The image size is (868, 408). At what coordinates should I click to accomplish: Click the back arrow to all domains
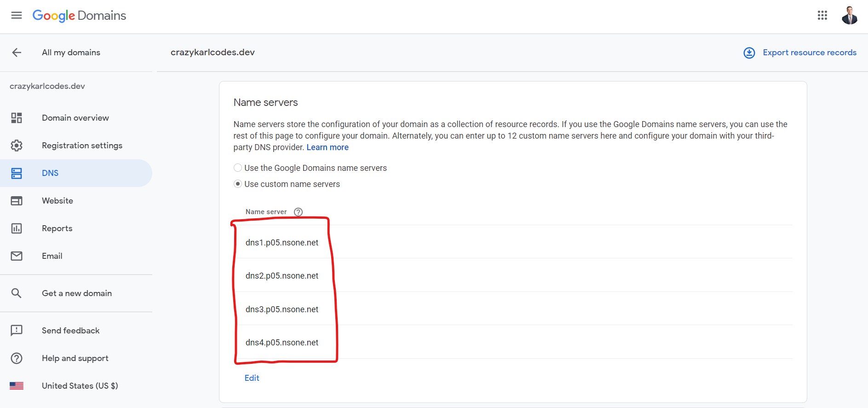[x=17, y=52]
